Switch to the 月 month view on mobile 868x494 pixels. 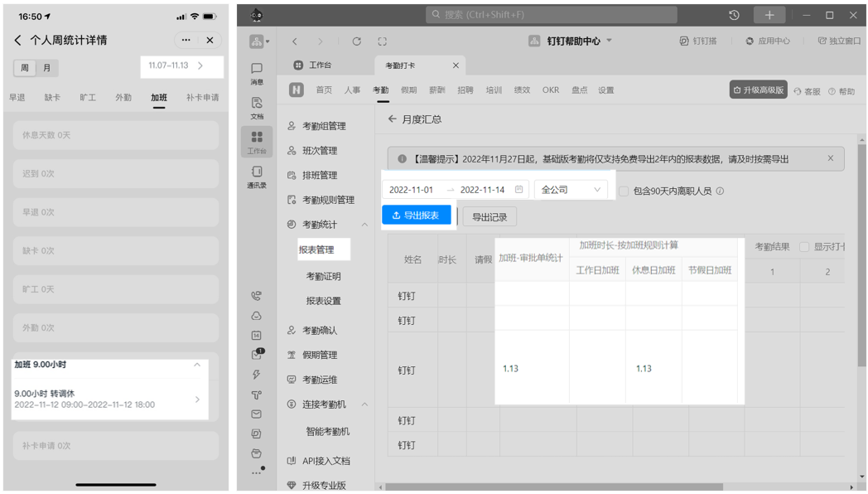[x=47, y=68]
